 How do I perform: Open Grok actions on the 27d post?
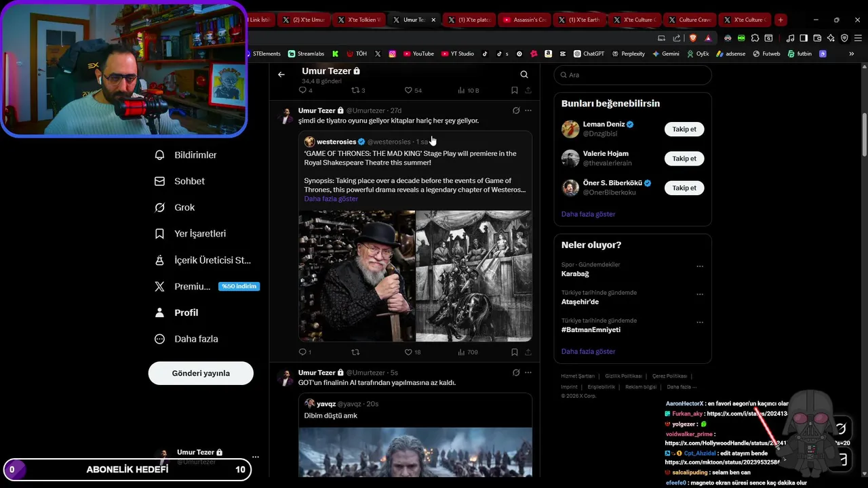coord(516,110)
